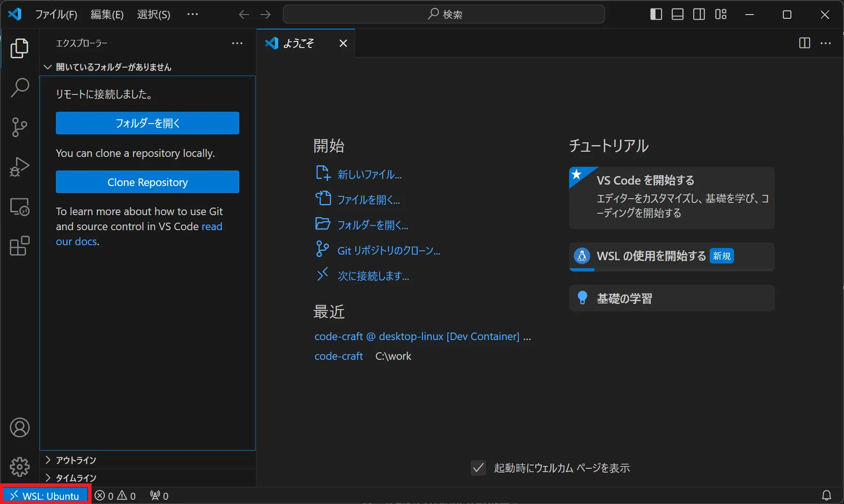844x504 pixels.
Task: Open the Run and Debug view
Action: point(19,167)
